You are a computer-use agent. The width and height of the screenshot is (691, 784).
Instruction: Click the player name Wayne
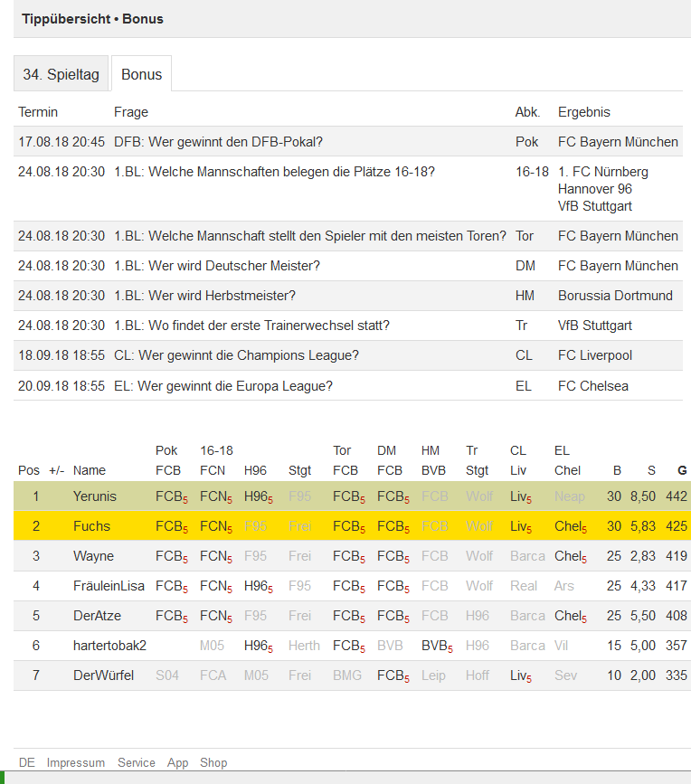[x=93, y=556]
